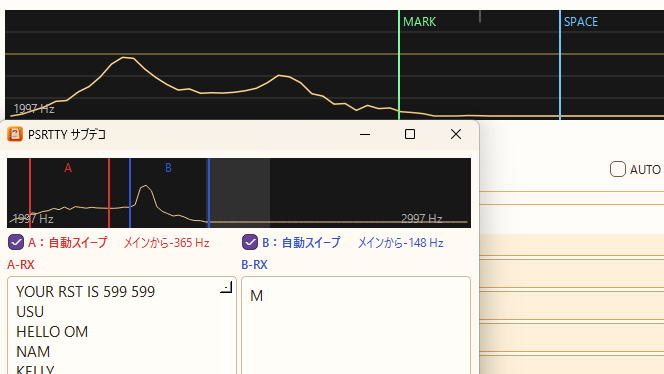Click 'B：自動スイープ' label

point(301,243)
